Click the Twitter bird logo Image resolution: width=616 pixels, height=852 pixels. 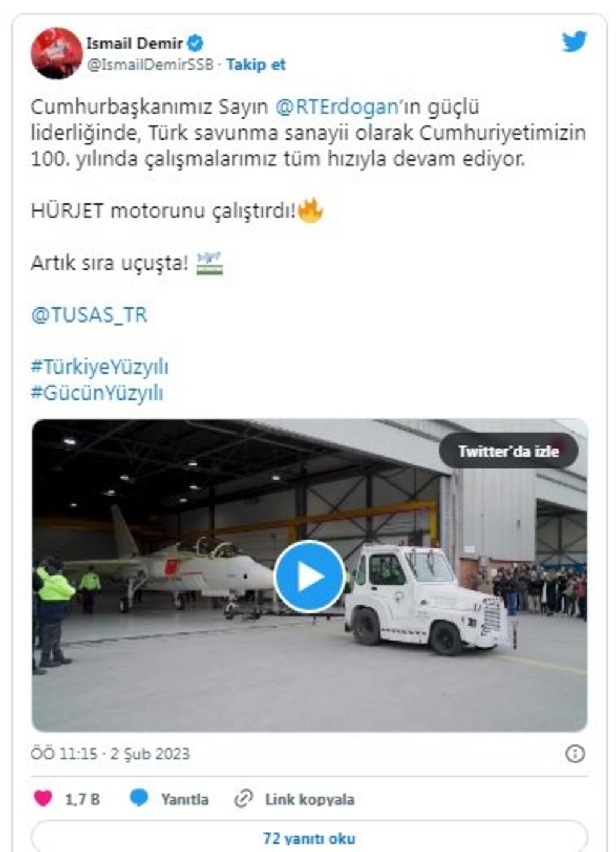(574, 42)
